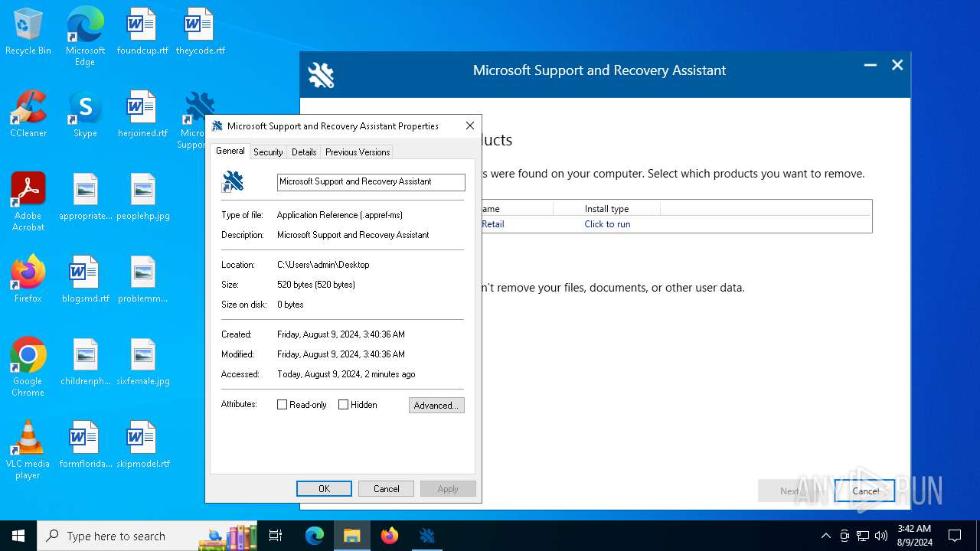This screenshot has width=980, height=551.
Task: Show hidden system tray icons
Action: click(825, 536)
